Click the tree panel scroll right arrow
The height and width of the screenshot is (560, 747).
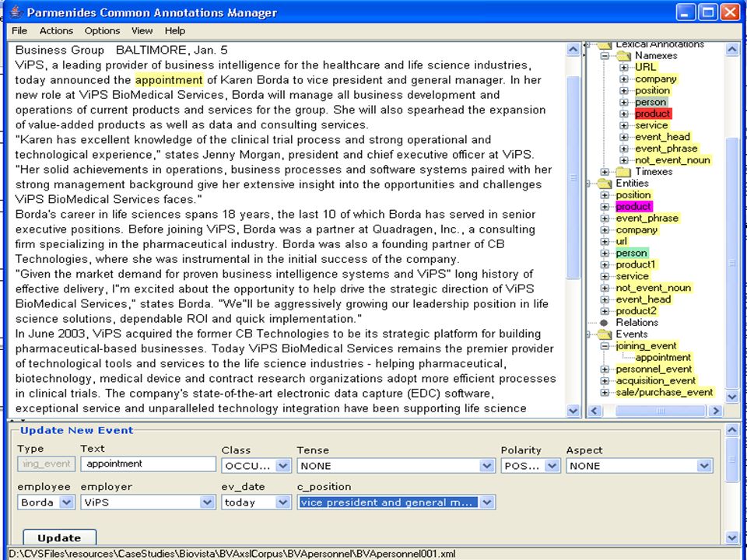[x=714, y=411]
